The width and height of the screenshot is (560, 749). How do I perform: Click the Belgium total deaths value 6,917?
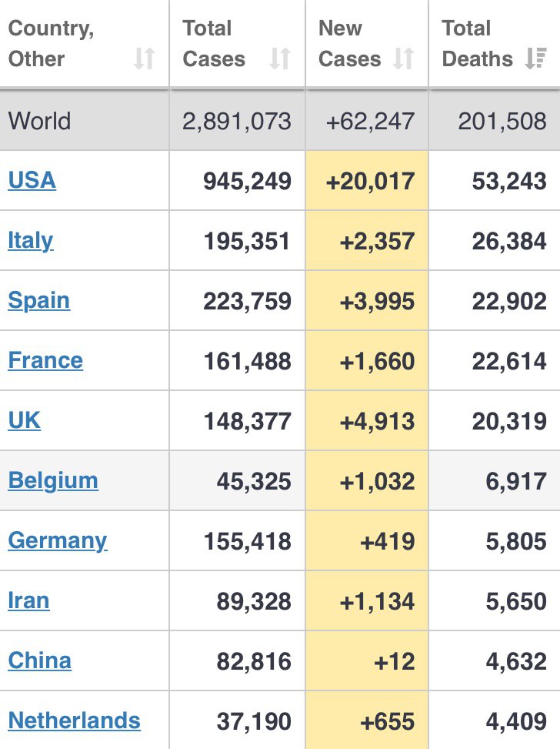(x=516, y=482)
